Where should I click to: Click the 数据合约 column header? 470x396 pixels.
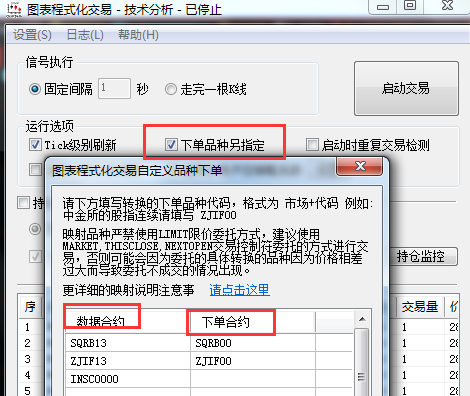pos(127,322)
